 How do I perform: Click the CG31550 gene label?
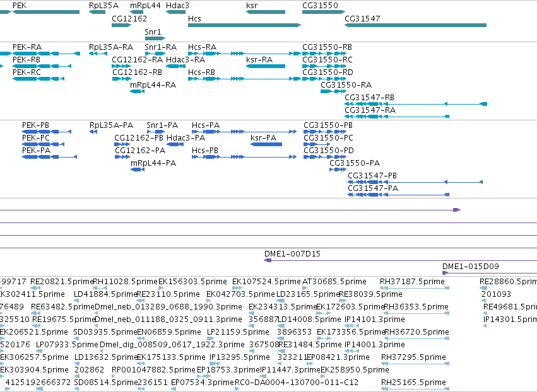[320, 6]
